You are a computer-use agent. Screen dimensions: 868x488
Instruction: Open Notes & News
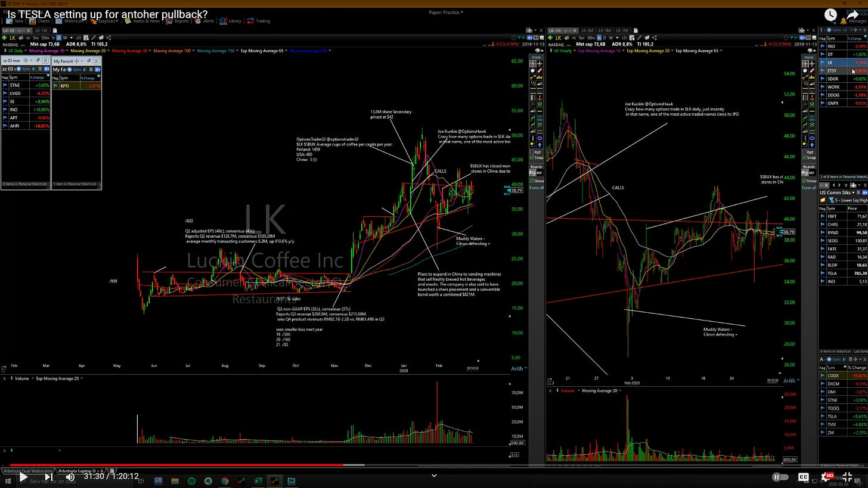(x=142, y=21)
